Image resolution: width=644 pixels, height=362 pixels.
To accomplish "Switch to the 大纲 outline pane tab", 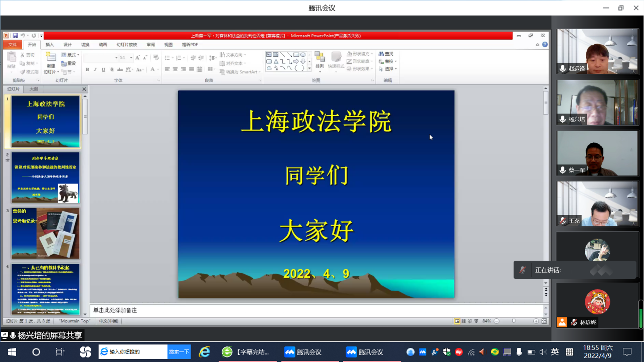I will [x=33, y=89].
